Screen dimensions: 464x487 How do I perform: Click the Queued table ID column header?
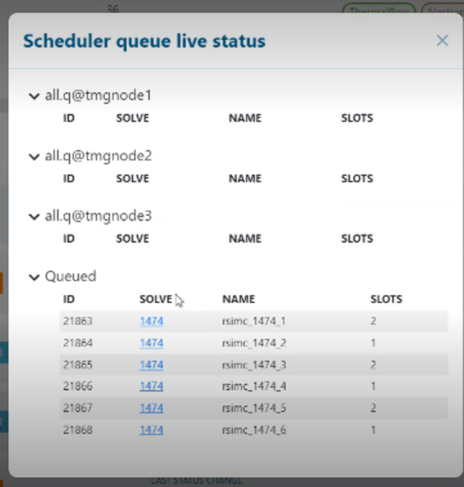pos(69,299)
